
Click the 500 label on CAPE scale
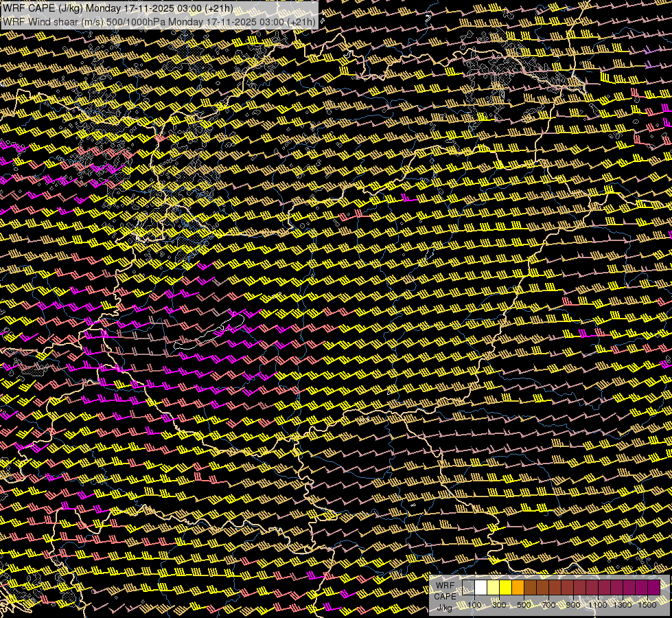(524, 605)
